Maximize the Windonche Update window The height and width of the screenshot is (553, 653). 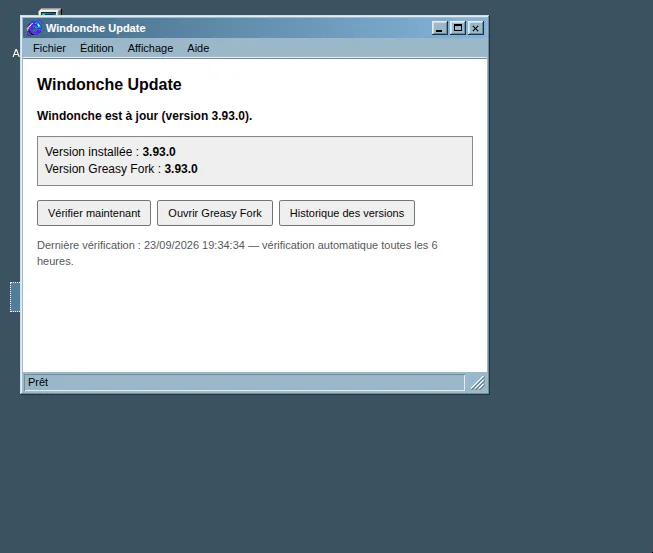point(458,28)
